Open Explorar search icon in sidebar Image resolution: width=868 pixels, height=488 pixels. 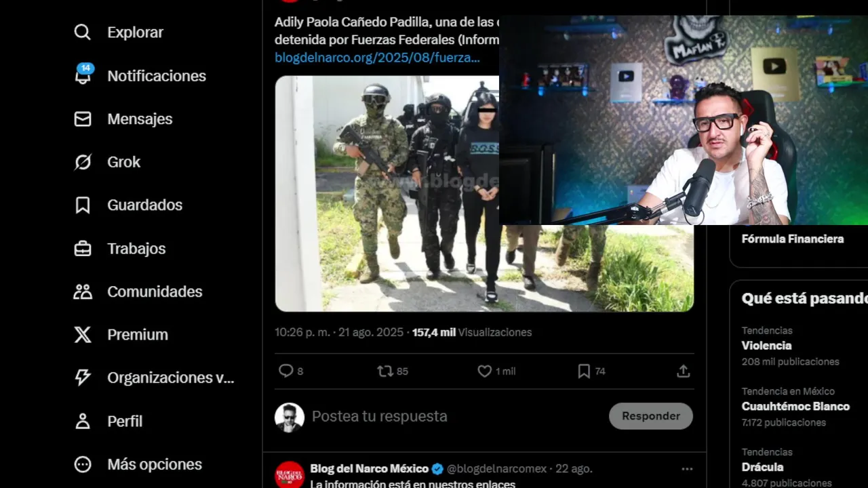click(82, 33)
